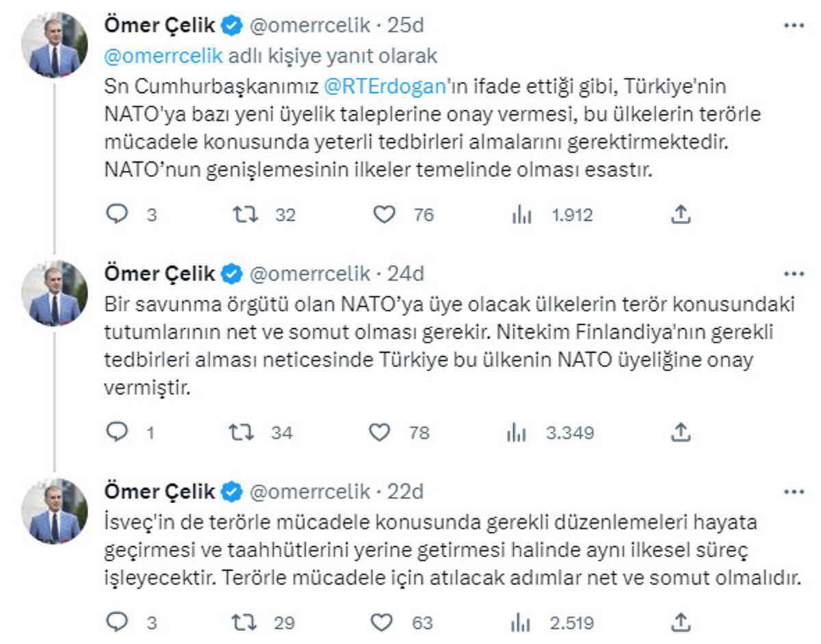Open Ömer Çelik avatar on first tweet
Screen dimensions: 821x644
[55, 45]
